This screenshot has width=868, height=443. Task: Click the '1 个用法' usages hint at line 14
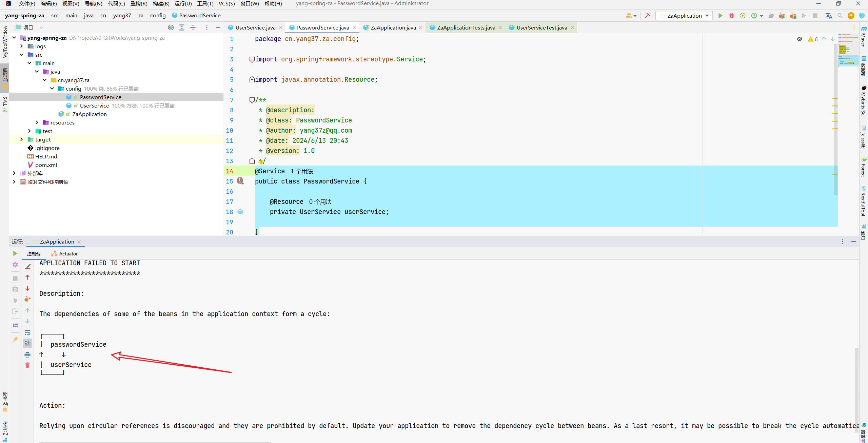[302, 171]
